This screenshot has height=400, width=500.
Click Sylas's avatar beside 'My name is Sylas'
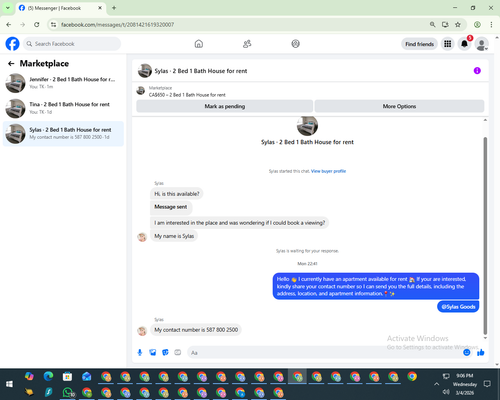(142, 237)
